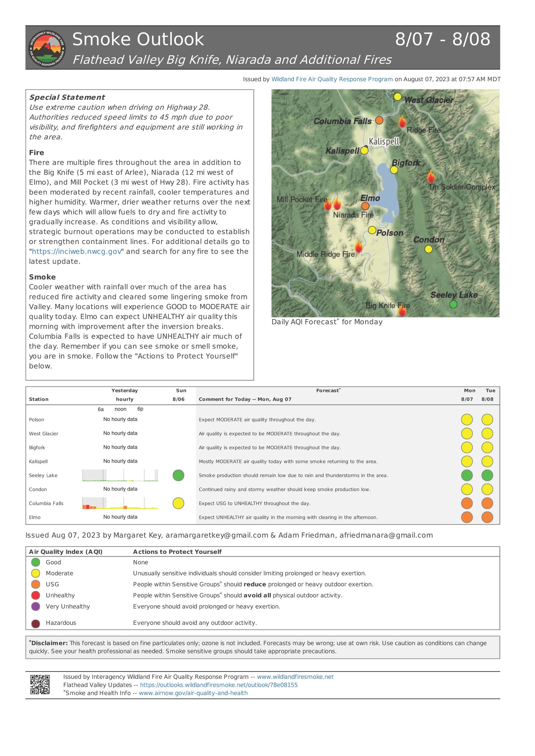The image size is (535, 756).
Task: Open the airnow.gov air-quality-and-health link
Action: [x=193, y=693]
